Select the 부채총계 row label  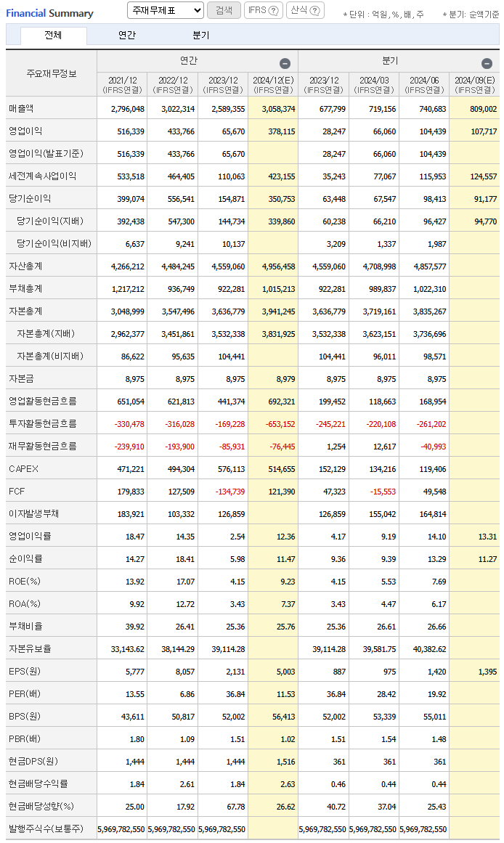tap(25, 289)
